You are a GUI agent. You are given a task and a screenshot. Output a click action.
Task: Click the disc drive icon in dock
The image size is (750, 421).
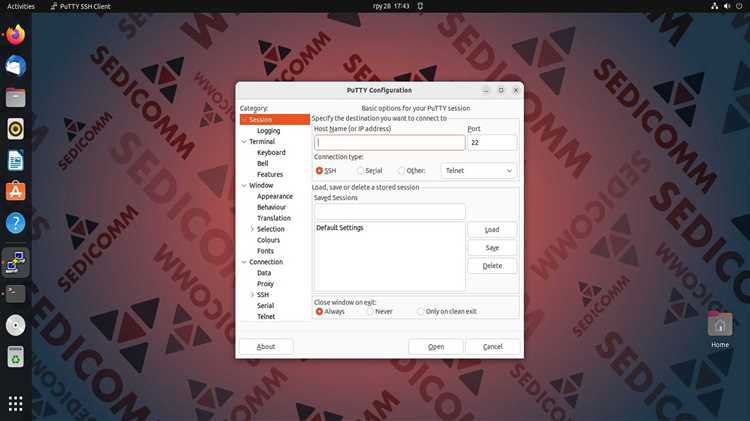[15, 325]
